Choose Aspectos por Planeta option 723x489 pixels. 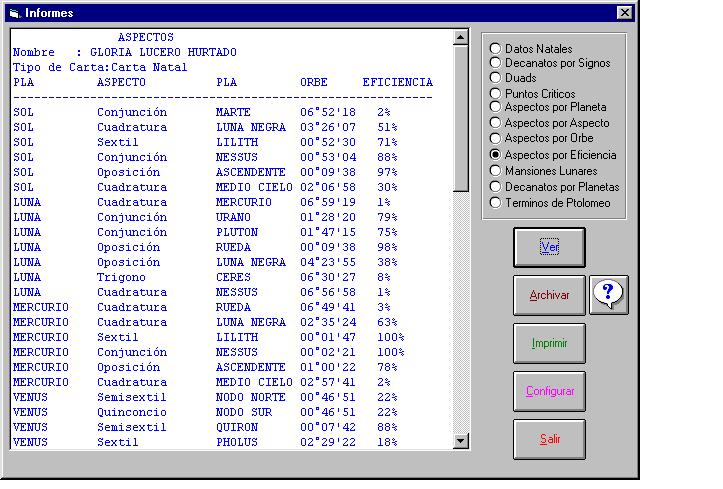pos(495,107)
